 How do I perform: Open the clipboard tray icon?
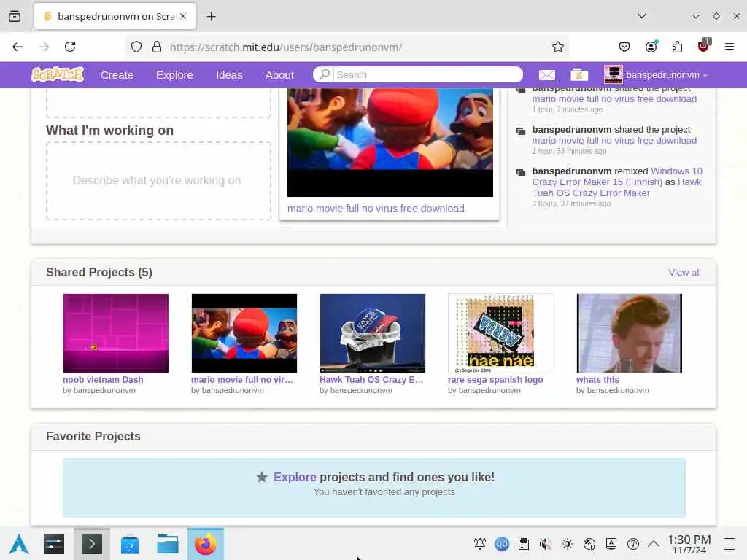tap(524, 544)
